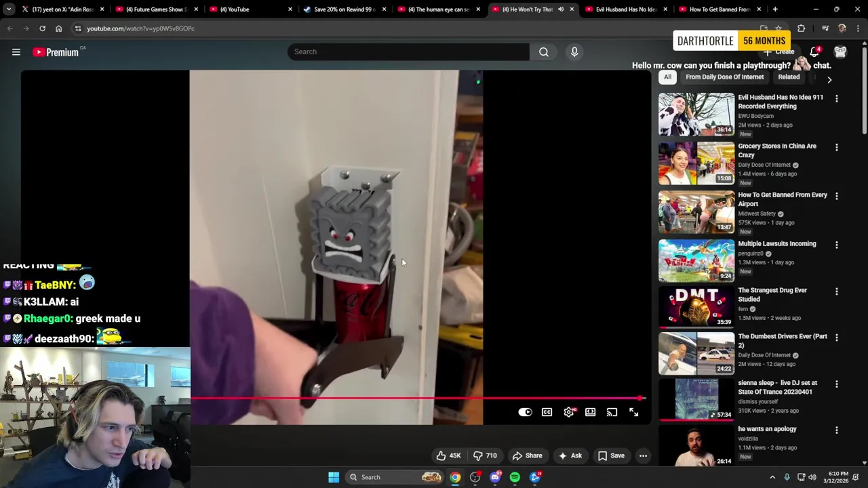Select the Related filter chip
Screen dimensions: 868x488
click(789, 77)
